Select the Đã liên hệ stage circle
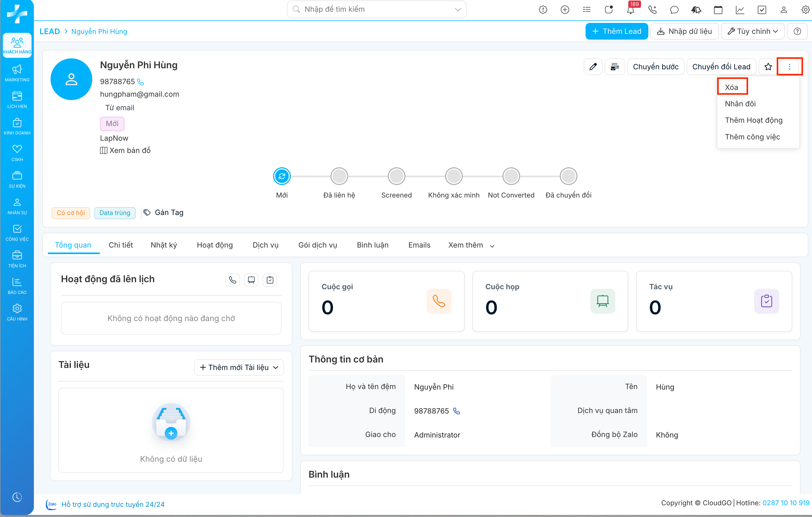 [x=339, y=176]
